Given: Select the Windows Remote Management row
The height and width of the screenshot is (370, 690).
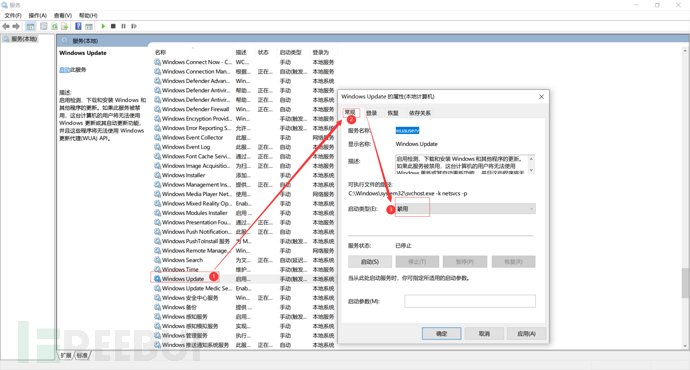Looking at the screenshot, I should 244,251.
